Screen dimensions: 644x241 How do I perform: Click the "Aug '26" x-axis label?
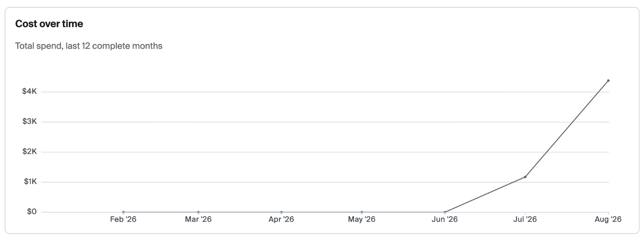click(x=608, y=219)
